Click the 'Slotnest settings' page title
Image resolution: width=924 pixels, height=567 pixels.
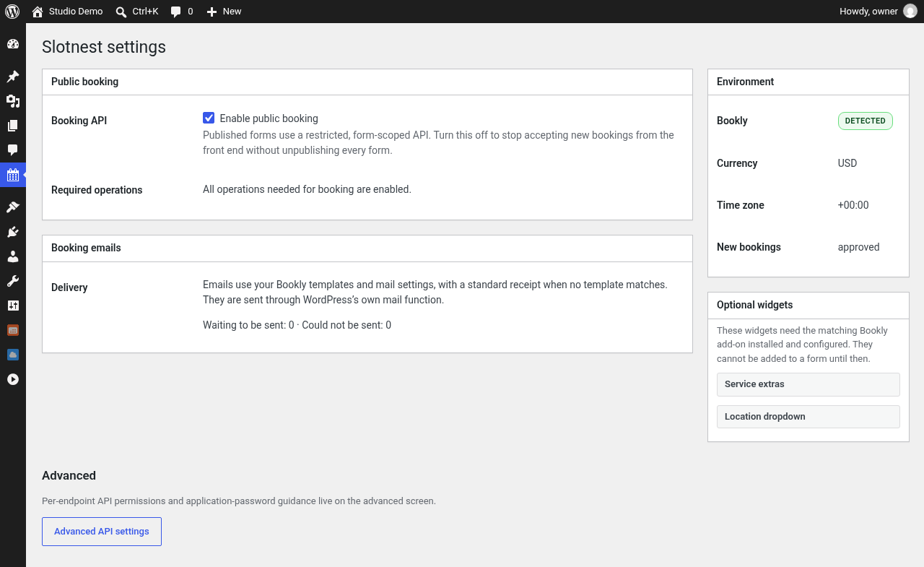tap(104, 47)
